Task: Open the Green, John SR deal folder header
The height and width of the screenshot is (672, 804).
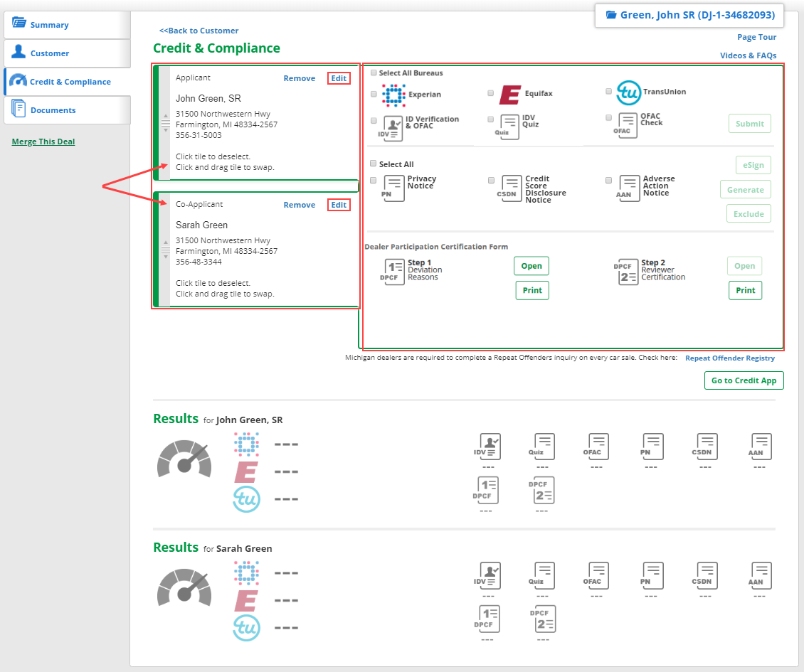Action: [689, 15]
